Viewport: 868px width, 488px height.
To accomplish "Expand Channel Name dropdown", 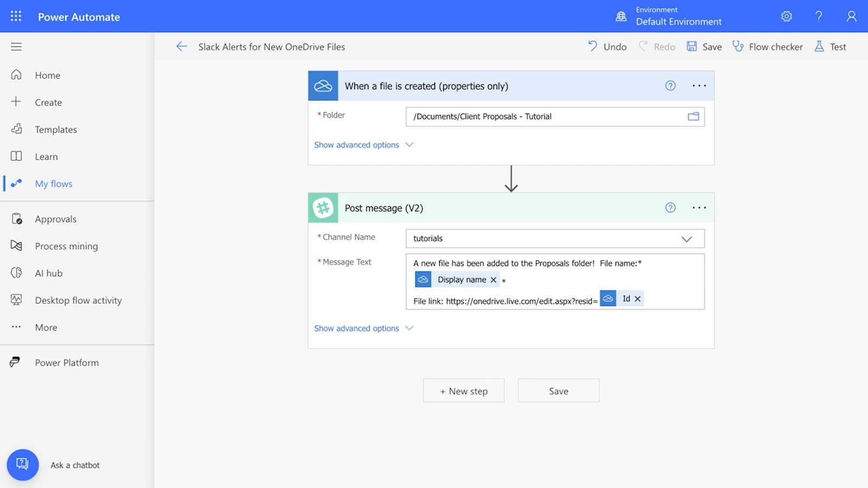I will (x=686, y=239).
